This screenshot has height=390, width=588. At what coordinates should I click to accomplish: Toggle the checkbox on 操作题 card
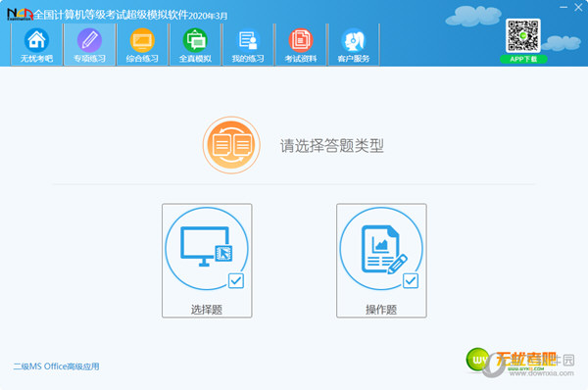click(411, 281)
